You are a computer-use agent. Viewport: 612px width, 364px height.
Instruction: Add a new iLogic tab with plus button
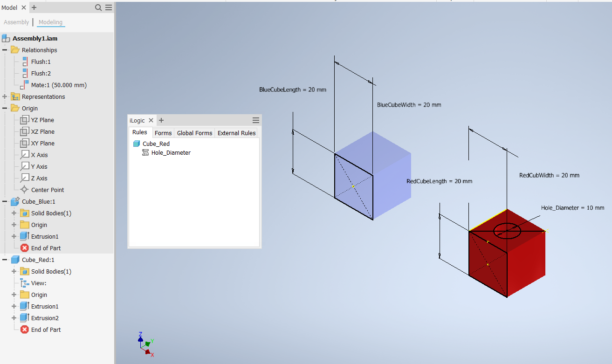coord(161,120)
